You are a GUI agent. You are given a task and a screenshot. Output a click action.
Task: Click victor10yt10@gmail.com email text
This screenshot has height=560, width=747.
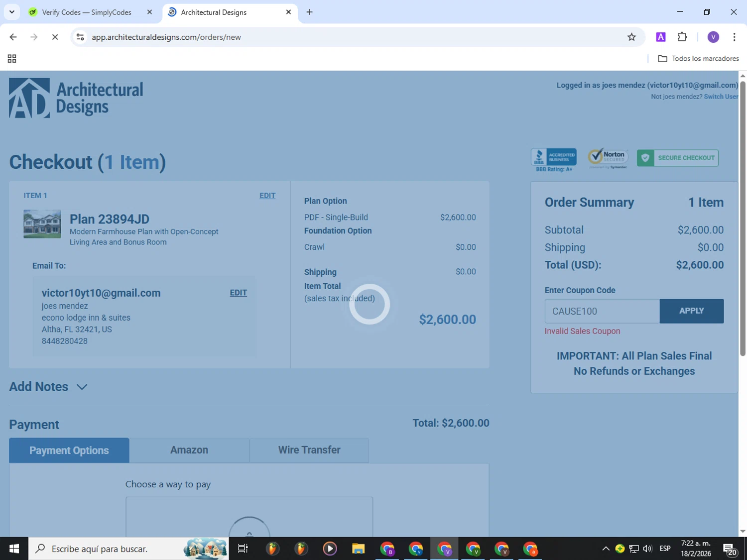101,293
